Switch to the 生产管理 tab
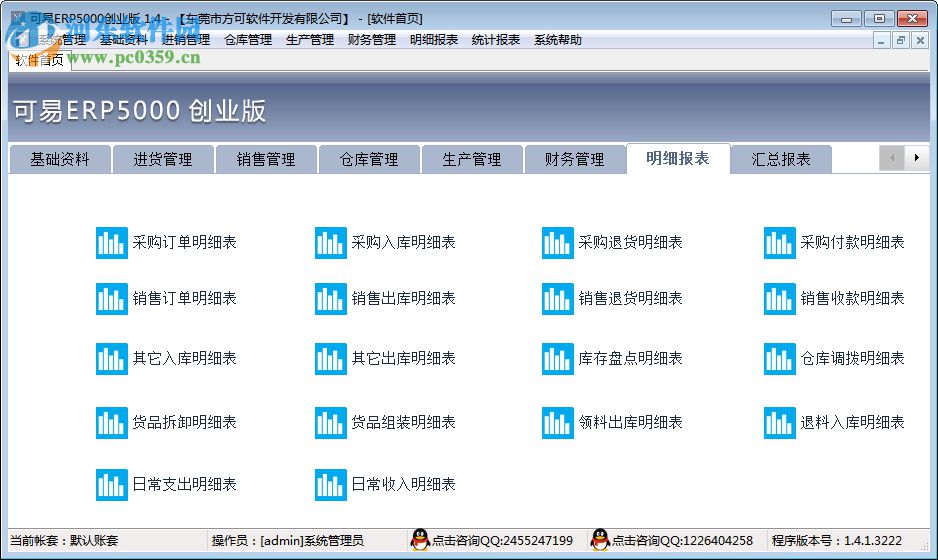Viewport: 938px width, 560px height. (471, 159)
